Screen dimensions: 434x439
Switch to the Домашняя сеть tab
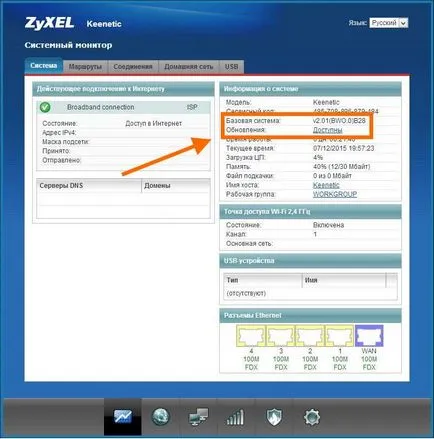coord(188,67)
